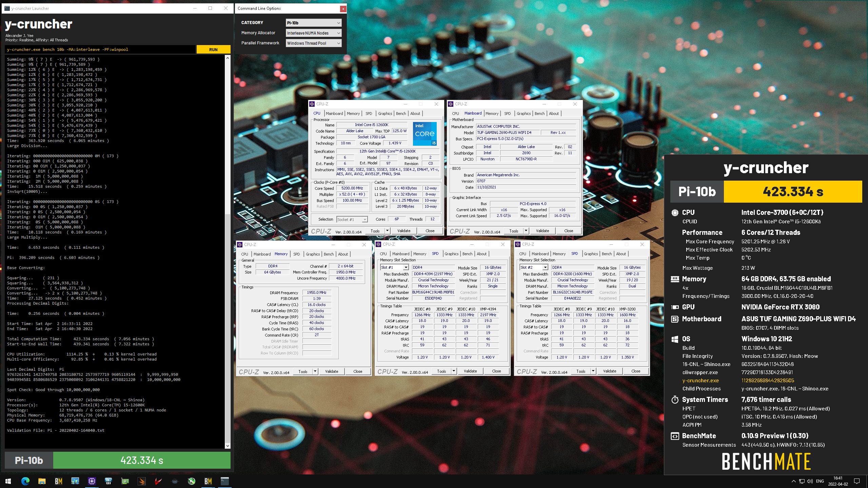Open the Parallel Framework dropdown
Image resolution: width=868 pixels, height=488 pixels.
(314, 43)
